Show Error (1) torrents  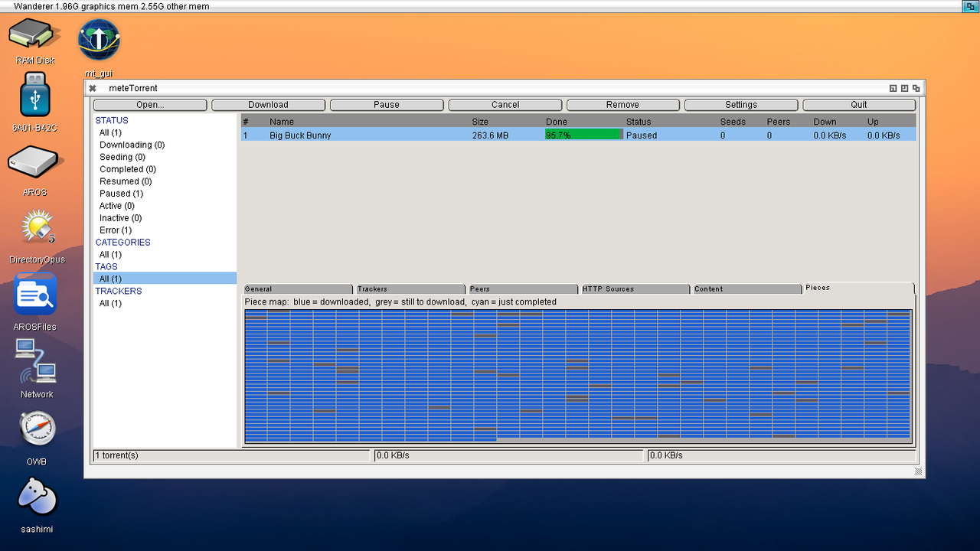click(116, 230)
